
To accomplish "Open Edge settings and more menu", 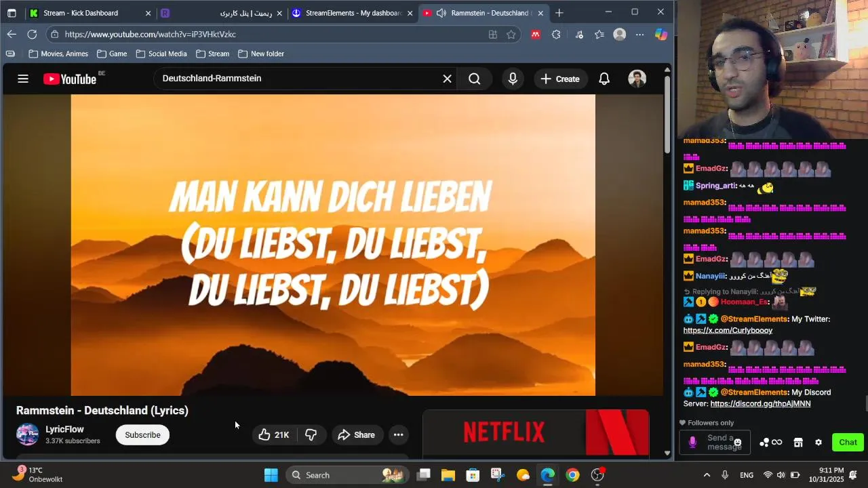I will 639,34.
